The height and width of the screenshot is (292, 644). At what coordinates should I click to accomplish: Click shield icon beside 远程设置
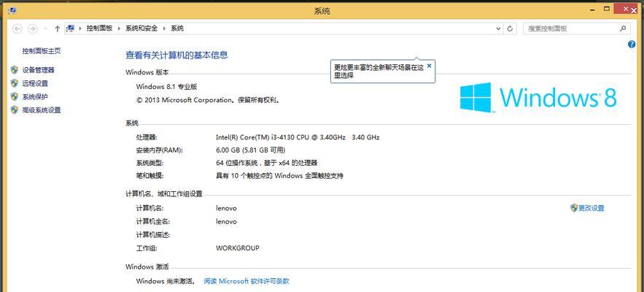tap(15, 83)
